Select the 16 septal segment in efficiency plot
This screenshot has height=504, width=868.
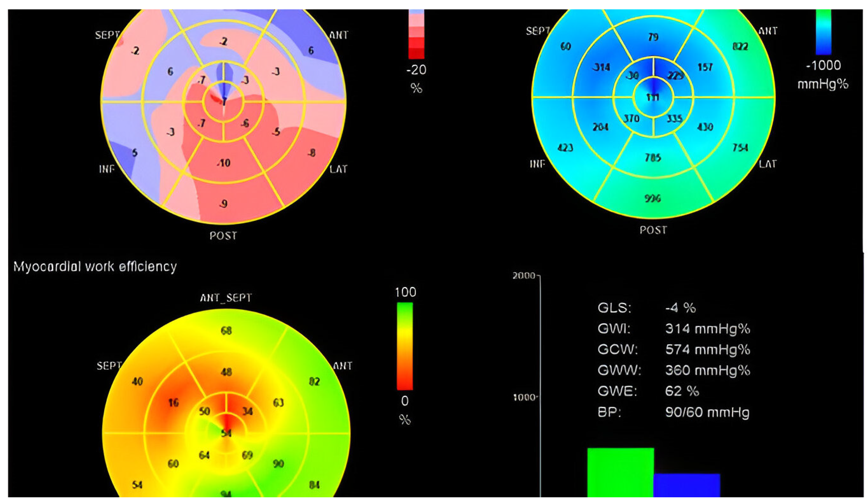pyautogui.click(x=173, y=403)
